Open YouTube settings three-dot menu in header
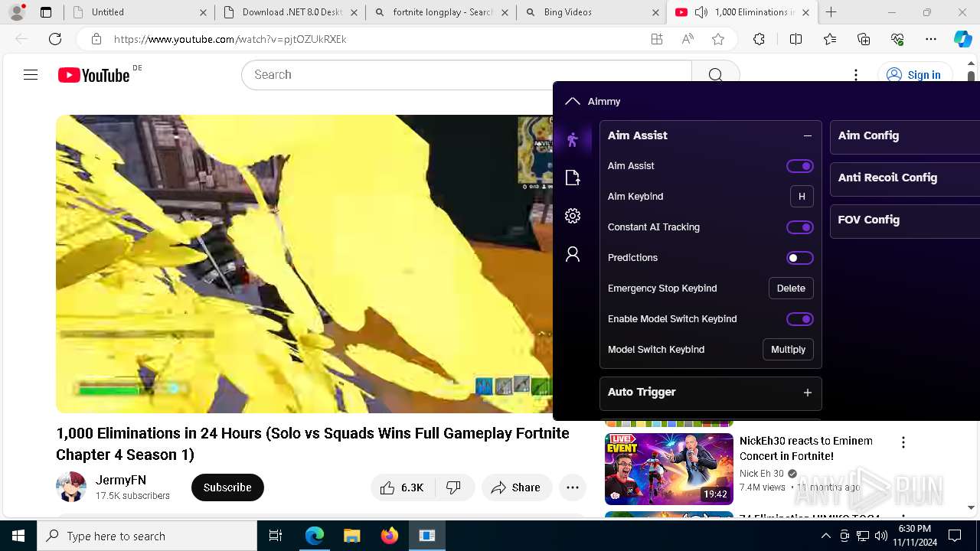This screenshot has height=551, width=980. [x=856, y=74]
